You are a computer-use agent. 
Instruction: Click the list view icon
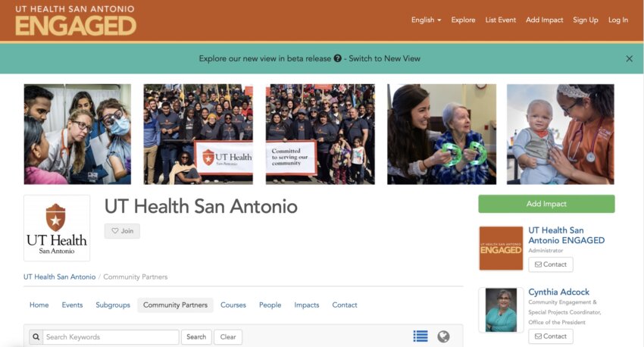point(420,336)
